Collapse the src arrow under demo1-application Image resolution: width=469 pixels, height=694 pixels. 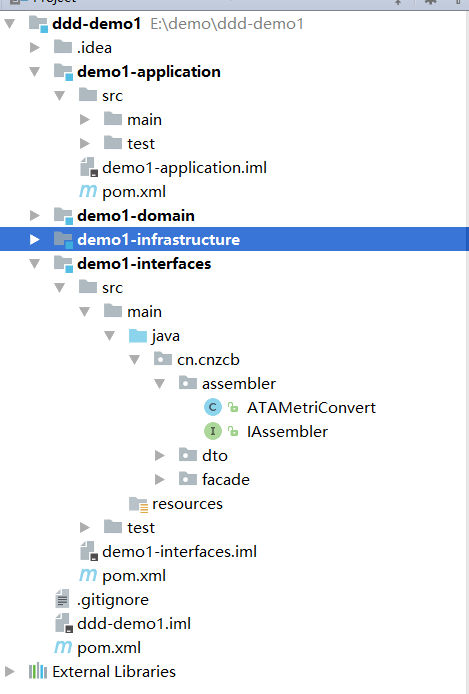(x=60, y=96)
